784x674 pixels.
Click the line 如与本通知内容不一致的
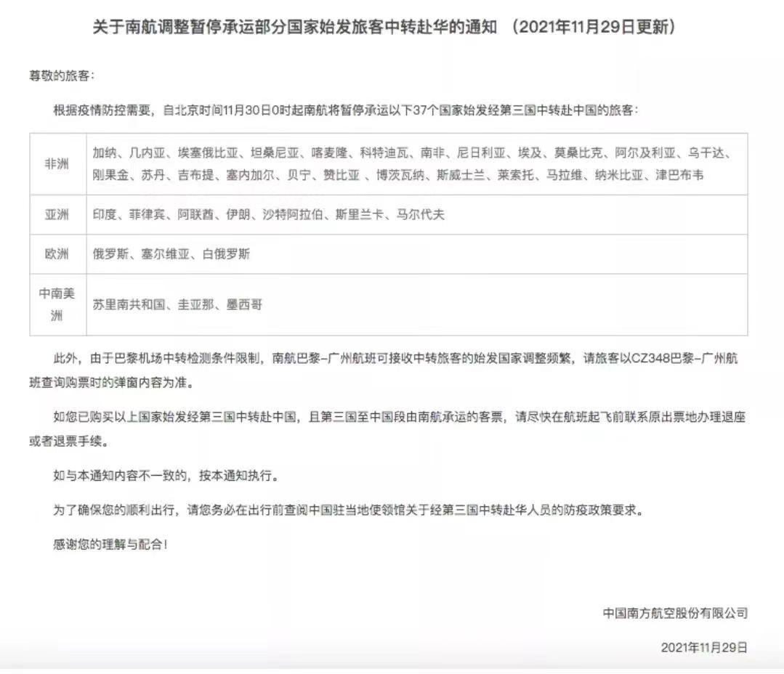pyautogui.click(x=166, y=476)
